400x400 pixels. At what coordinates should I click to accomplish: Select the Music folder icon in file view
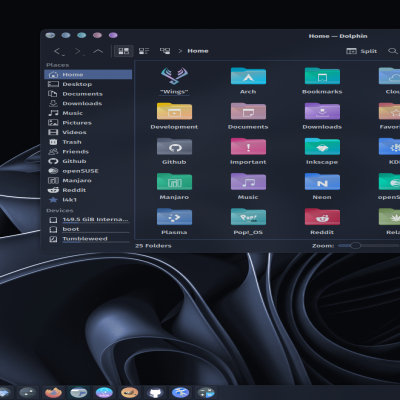point(248,182)
